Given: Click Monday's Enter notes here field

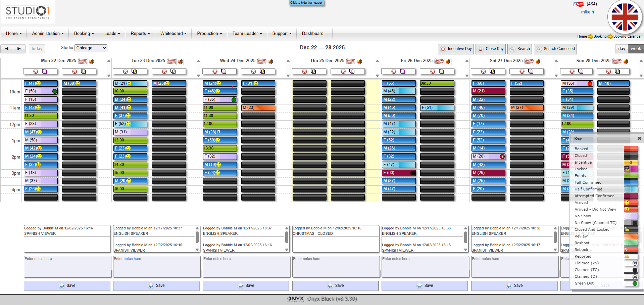Looking at the screenshot, I should [x=67, y=267].
